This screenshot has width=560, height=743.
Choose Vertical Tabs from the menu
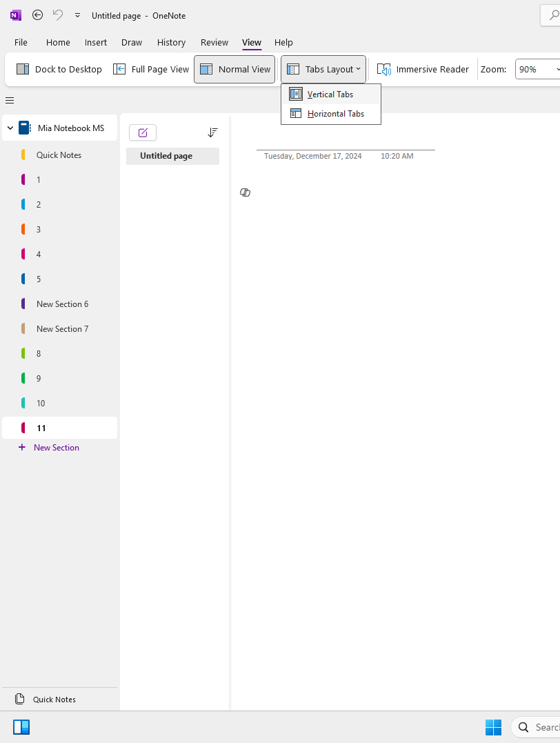[331, 95]
